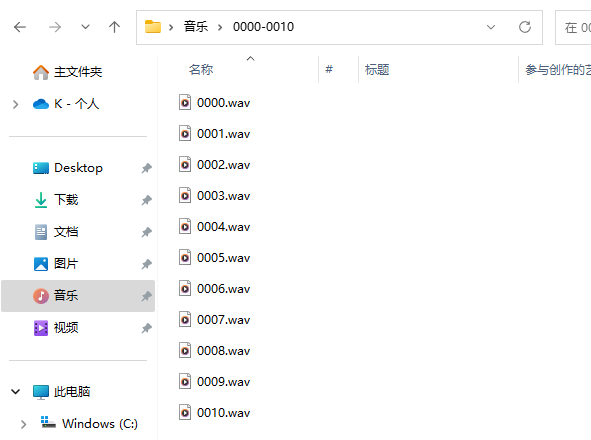
Task: Open Windows (C:) drive
Action: 100,424
